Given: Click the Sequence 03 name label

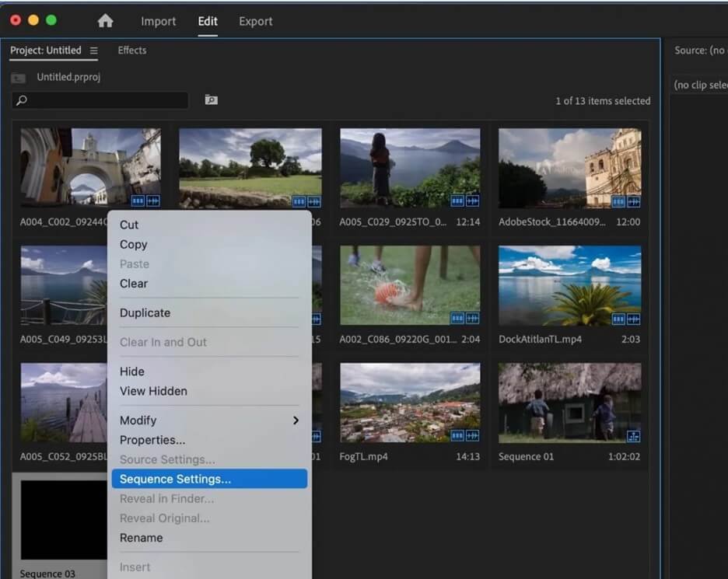Looking at the screenshot, I should click(47, 574).
